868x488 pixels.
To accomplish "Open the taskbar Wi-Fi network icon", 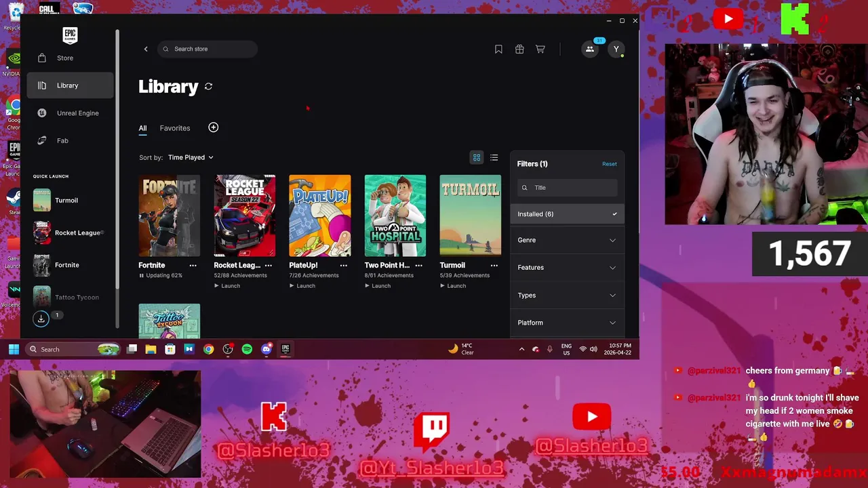I will tap(583, 349).
